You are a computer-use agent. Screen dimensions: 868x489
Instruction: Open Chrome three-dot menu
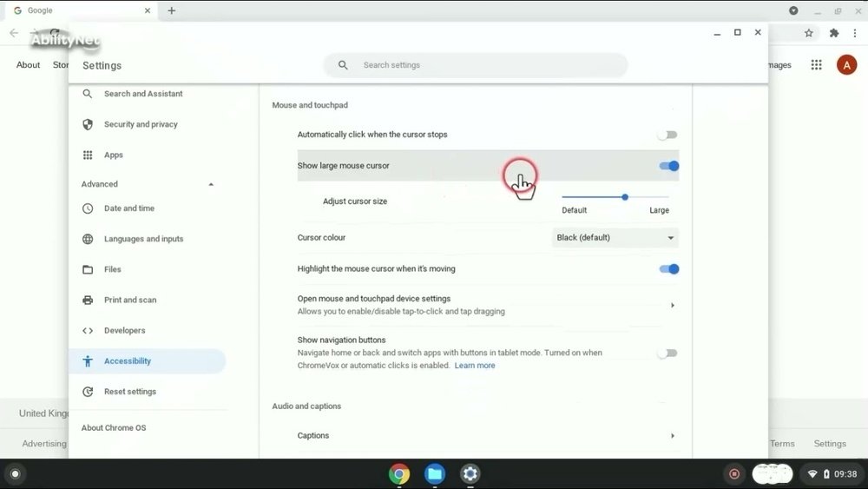[855, 33]
